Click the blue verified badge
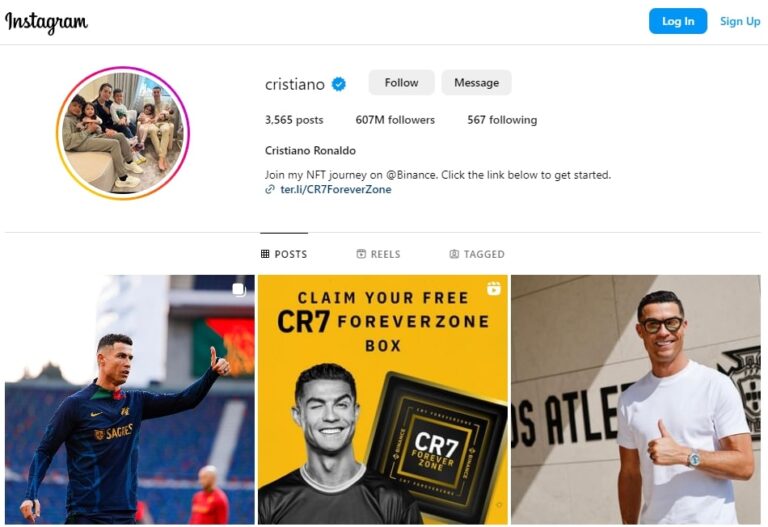 pos(338,84)
